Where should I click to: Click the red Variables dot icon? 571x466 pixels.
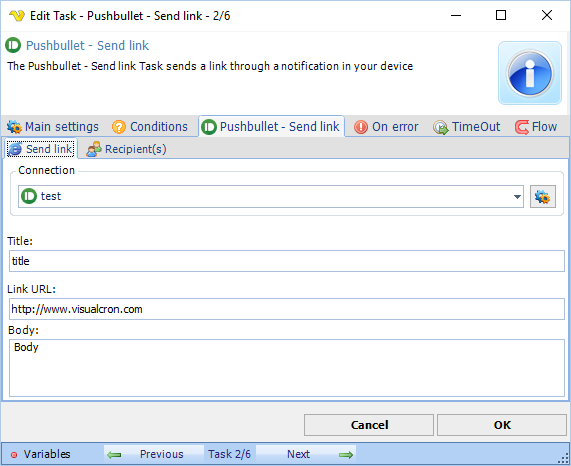click(x=14, y=455)
